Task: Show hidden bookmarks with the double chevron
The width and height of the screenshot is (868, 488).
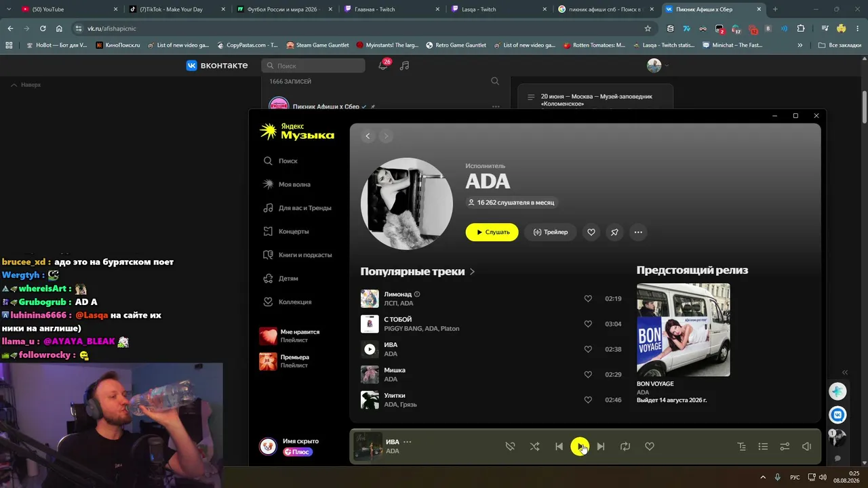Action: coord(800,45)
